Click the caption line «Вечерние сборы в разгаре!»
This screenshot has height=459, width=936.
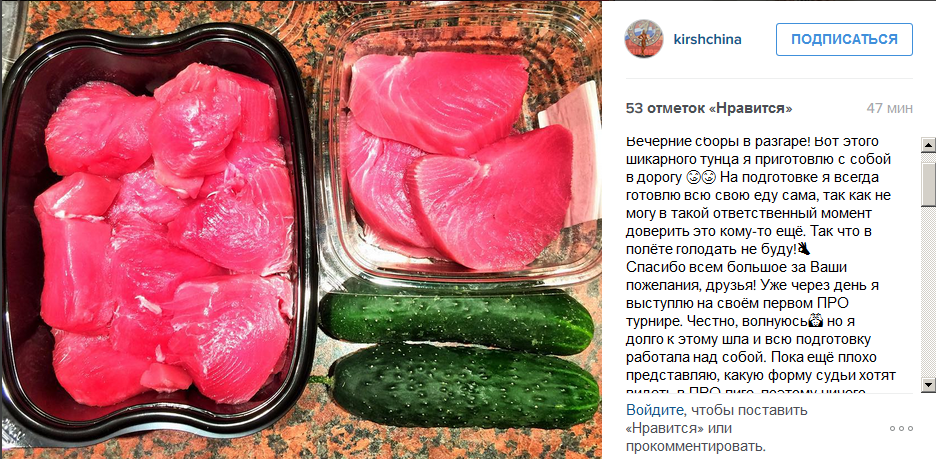coord(735,142)
